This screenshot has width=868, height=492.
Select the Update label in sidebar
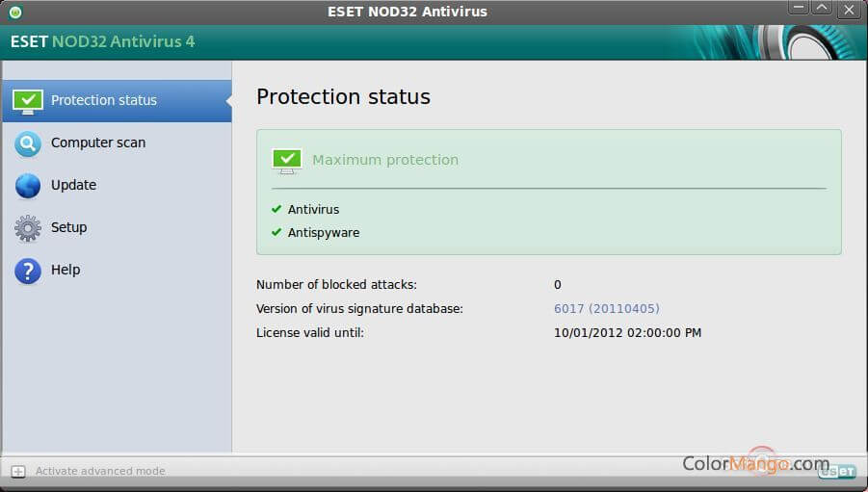[73, 185]
